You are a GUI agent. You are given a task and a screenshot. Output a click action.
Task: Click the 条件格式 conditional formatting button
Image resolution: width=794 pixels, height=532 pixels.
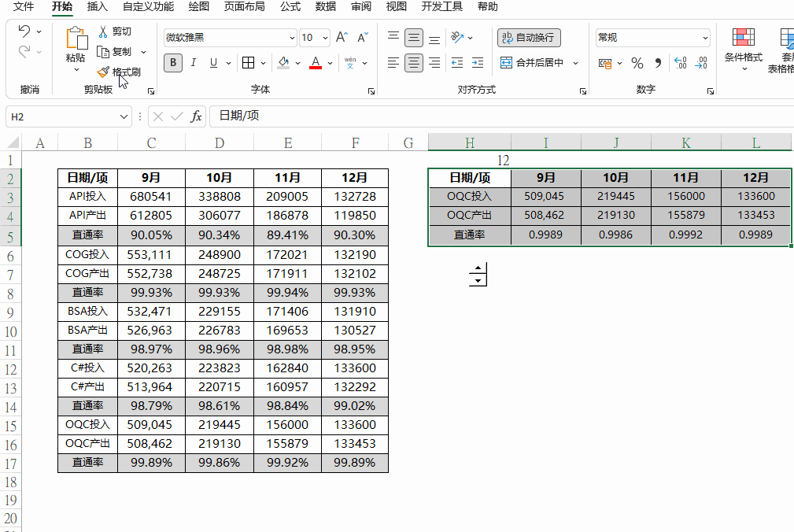[x=744, y=47]
